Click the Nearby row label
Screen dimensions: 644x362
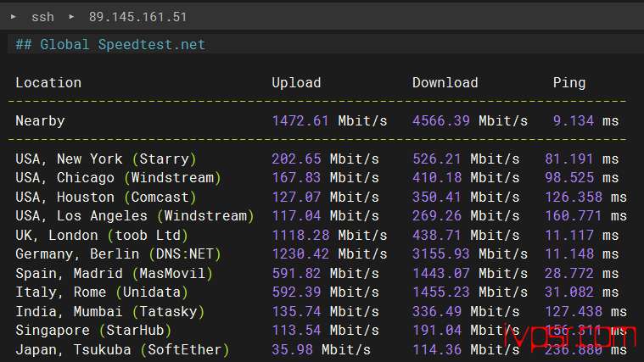point(40,120)
